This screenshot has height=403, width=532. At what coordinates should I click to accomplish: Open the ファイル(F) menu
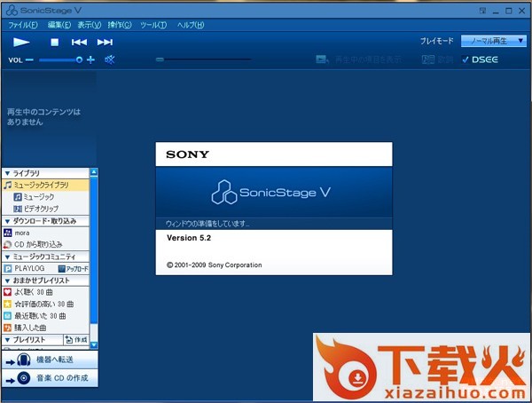click(23, 25)
